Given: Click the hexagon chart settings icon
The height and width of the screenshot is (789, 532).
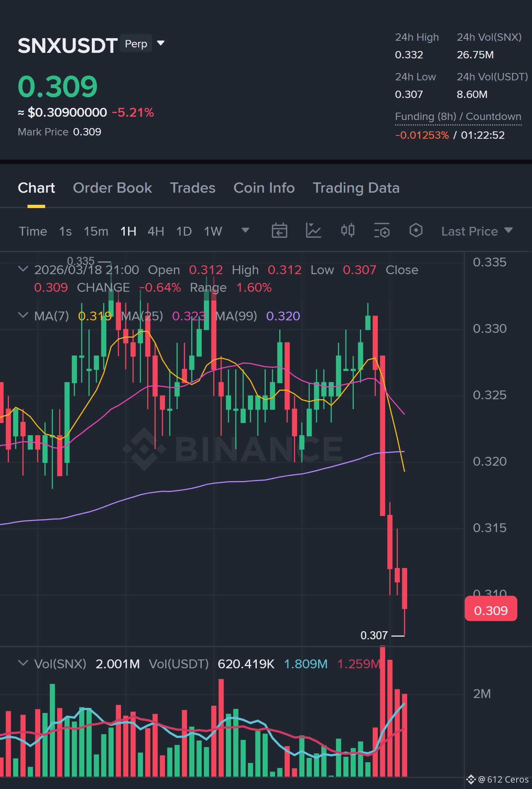Looking at the screenshot, I should 416,230.
